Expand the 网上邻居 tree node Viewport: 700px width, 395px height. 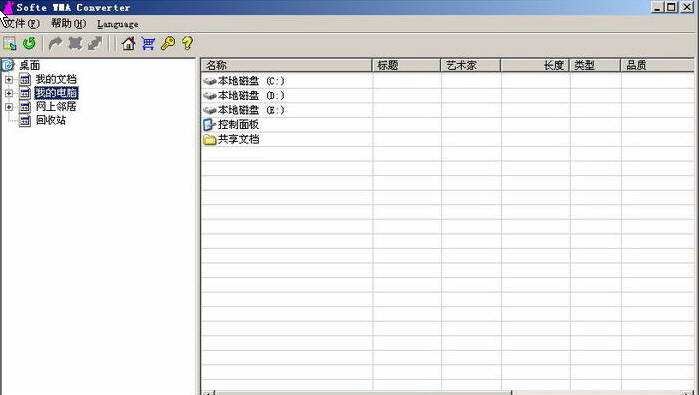pyautogui.click(x=9, y=107)
